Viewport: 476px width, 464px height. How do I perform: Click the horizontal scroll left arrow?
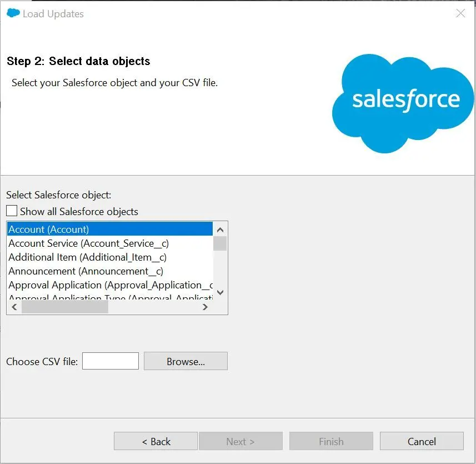point(14,307)
